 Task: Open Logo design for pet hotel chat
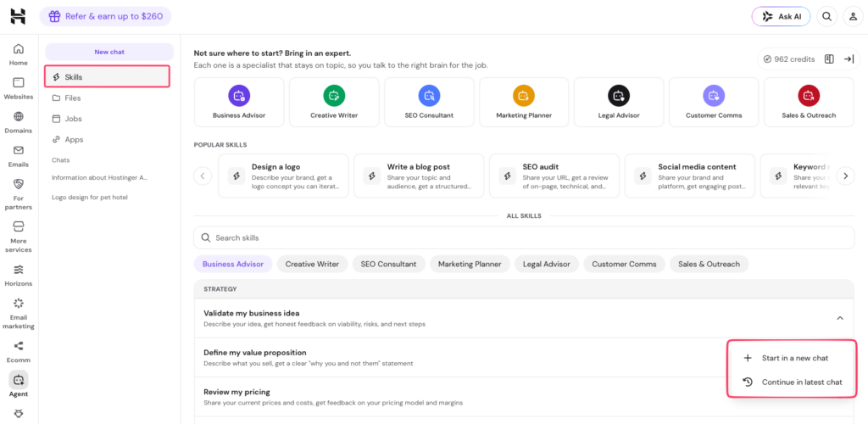pos(90,197)
